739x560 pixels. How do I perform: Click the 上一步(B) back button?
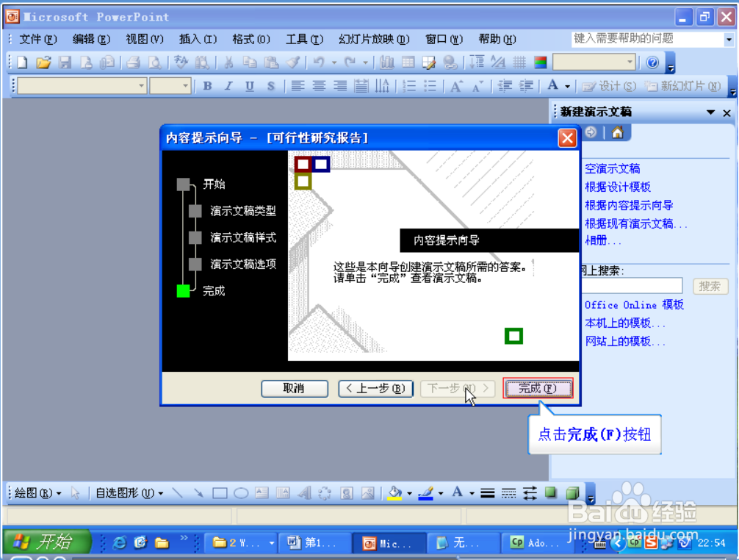click(375, 389)
